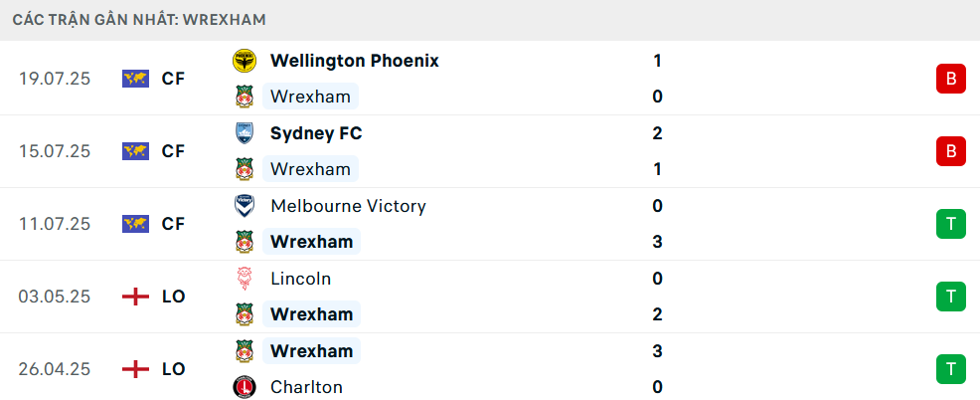Click the CF competition label for 11.07.25
This screenshot has width=980, height=400.
[173, 224]
